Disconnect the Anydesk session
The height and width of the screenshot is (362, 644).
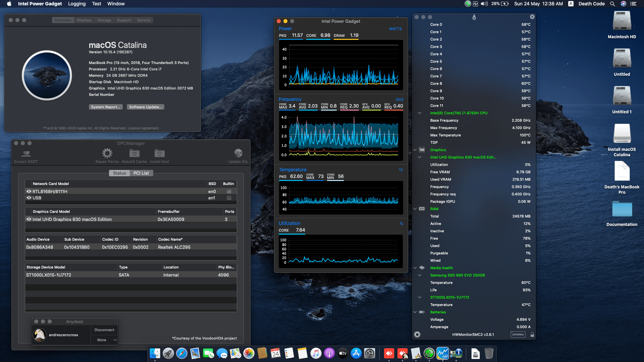104,330
